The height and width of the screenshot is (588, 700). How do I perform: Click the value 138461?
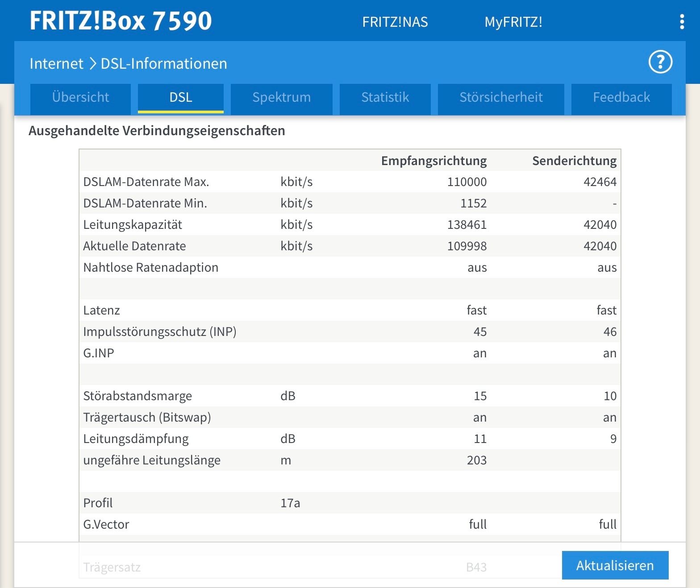click(467, 225)
